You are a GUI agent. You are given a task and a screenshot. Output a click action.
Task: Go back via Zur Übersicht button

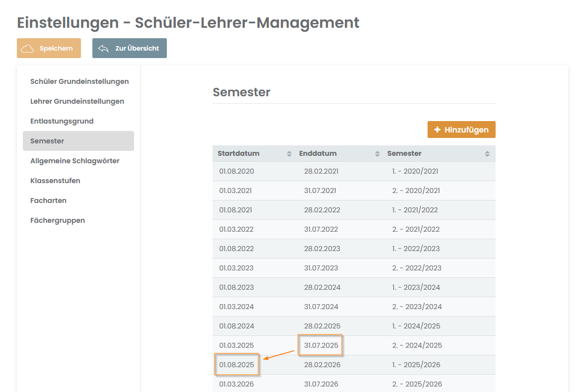pos(130,48)
